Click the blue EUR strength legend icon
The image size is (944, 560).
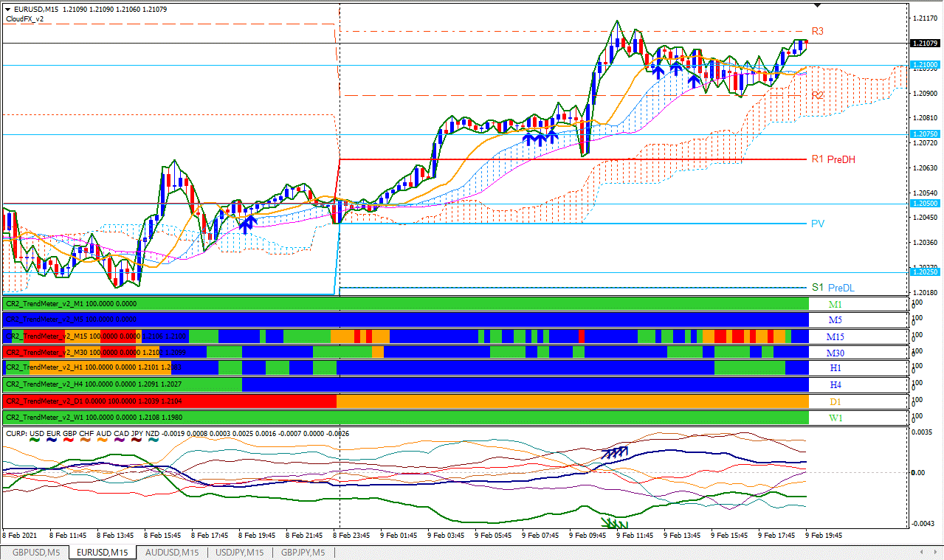click(x=52, y=438)
